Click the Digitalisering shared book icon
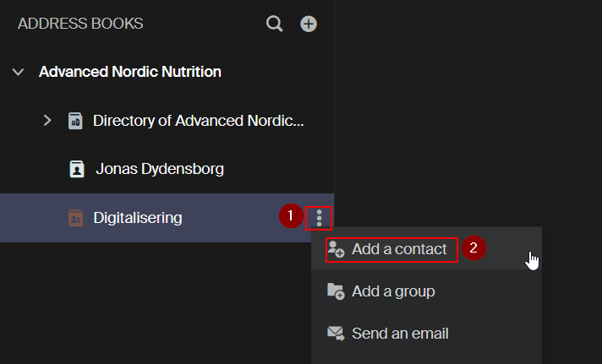This screenshot has height=364, width=602. 76,218
